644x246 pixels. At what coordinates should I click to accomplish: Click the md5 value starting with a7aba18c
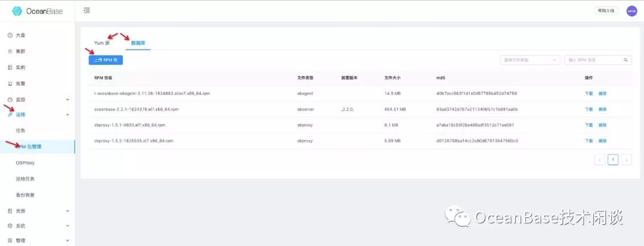click(x=475, y=125)
